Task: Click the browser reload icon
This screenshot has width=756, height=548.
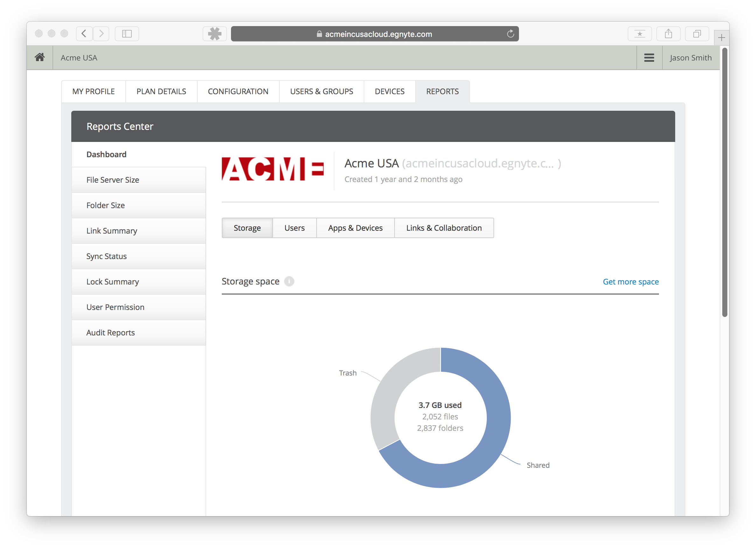Action: pyautogui.click(x=510, y=34)
